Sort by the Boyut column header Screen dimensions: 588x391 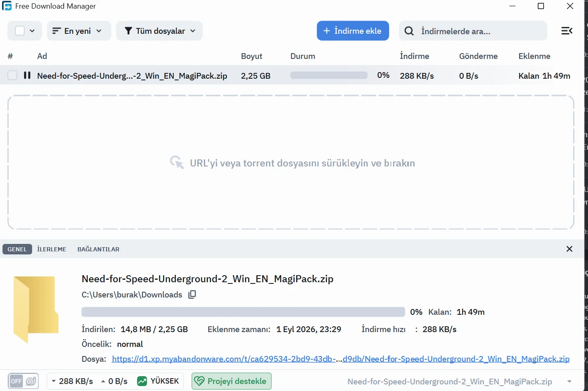(x=252, y=56)
